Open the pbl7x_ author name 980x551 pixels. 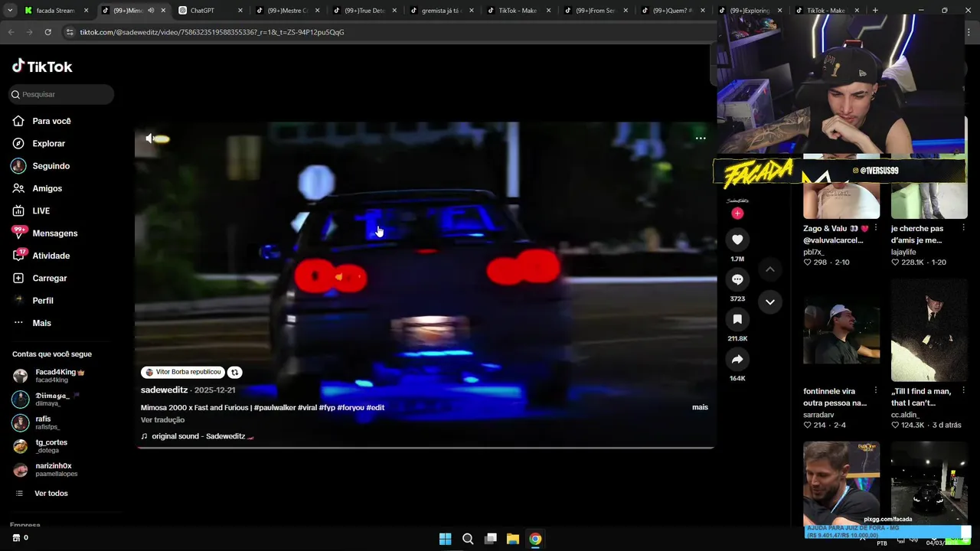pyautogui.click(x=813, y=252)
